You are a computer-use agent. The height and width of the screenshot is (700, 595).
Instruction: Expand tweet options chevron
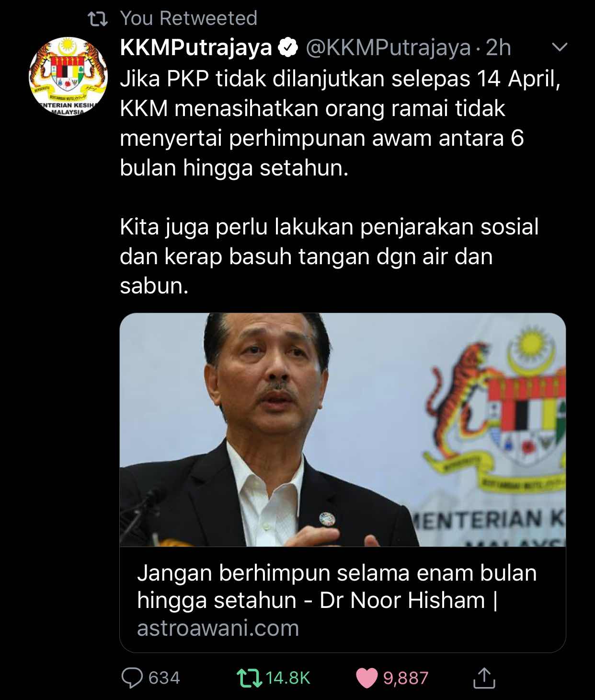coord(560,47)
